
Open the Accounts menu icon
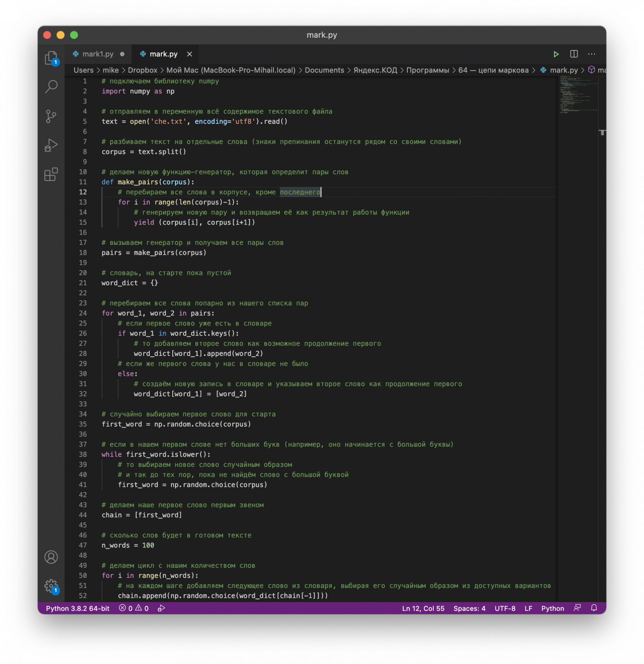[x=51, y=557]
